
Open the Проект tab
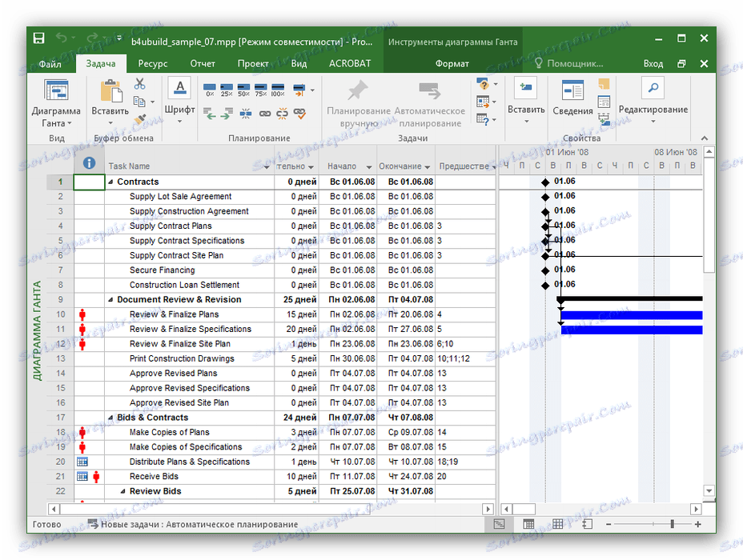[x=253, y=64]
